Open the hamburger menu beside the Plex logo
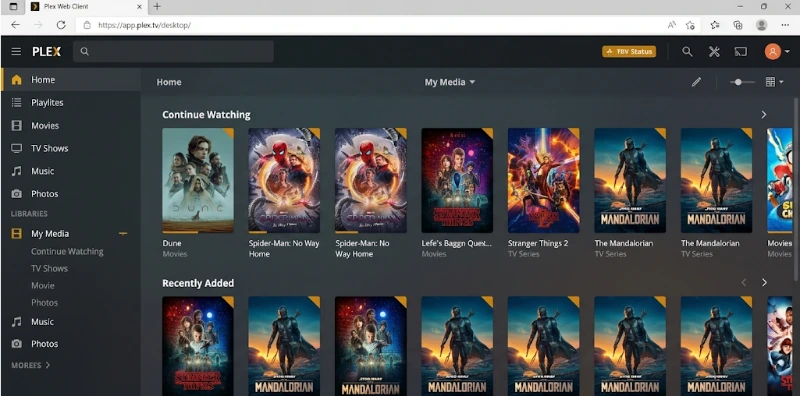Image resolution: width=800 pixels, height=396 pixels. [16, 52]
